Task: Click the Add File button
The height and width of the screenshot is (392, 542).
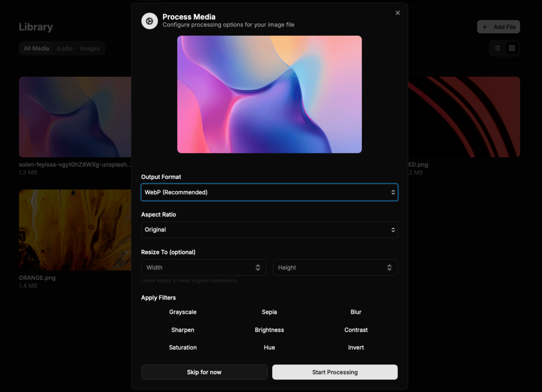Action: 498,27
